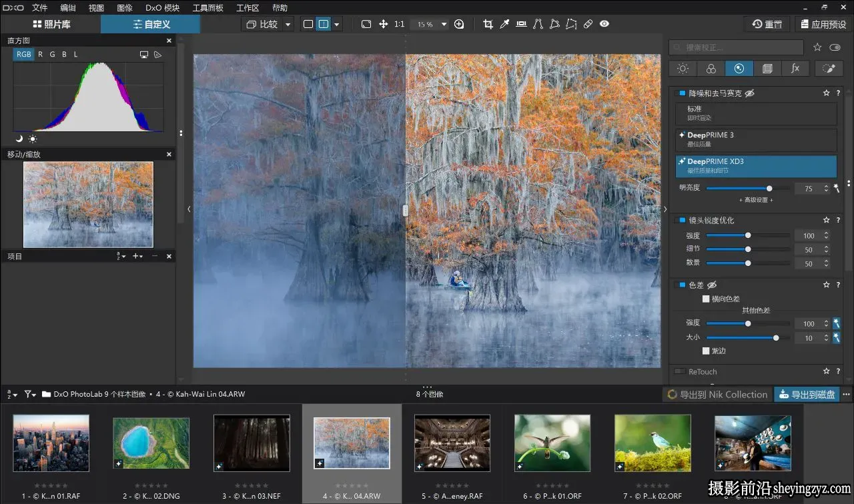Click the zoom-in plus magnifier icon

pyautogui.click(x=459, y=24)
